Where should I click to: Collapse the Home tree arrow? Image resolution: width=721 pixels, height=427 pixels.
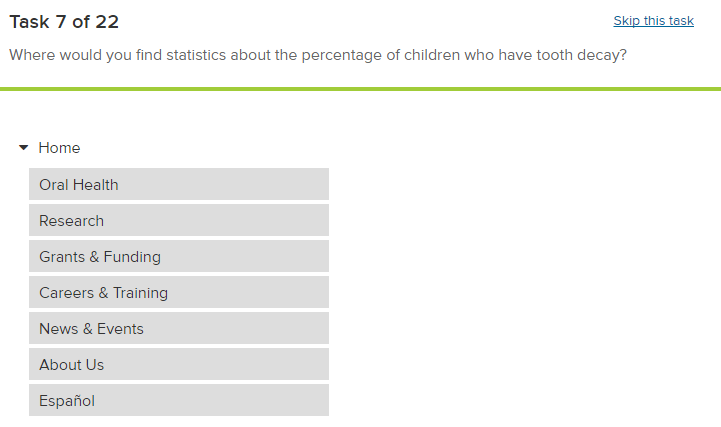coord(24,148)
